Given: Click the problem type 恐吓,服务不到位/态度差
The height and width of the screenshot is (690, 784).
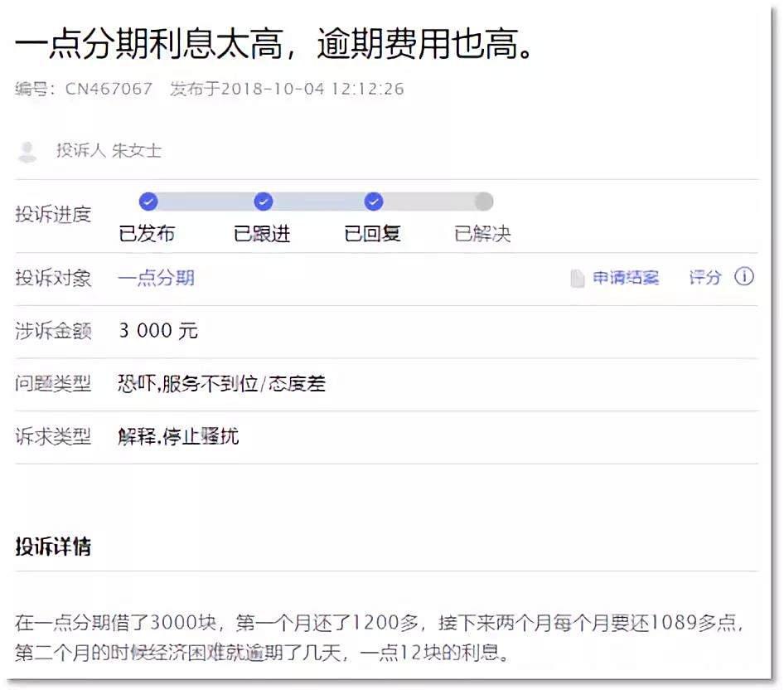Looking at the screenshot, I should tap(222, 384).
